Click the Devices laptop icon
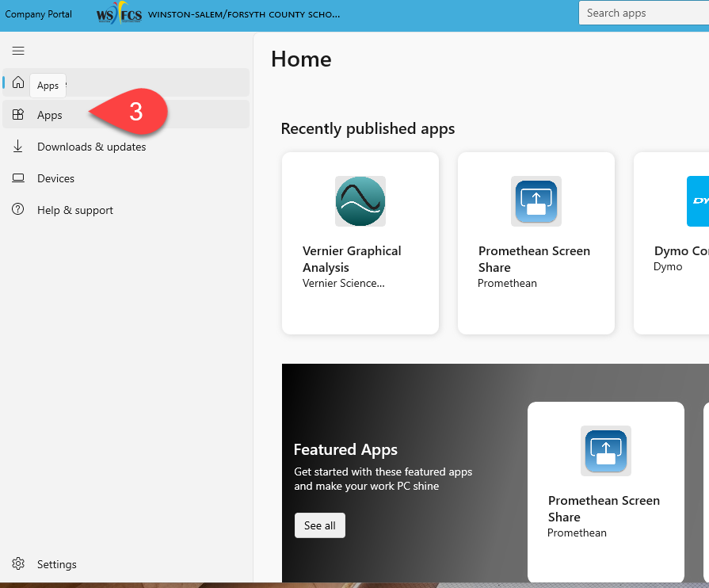This screenshot has width=709, height=588. click(18, 178)
